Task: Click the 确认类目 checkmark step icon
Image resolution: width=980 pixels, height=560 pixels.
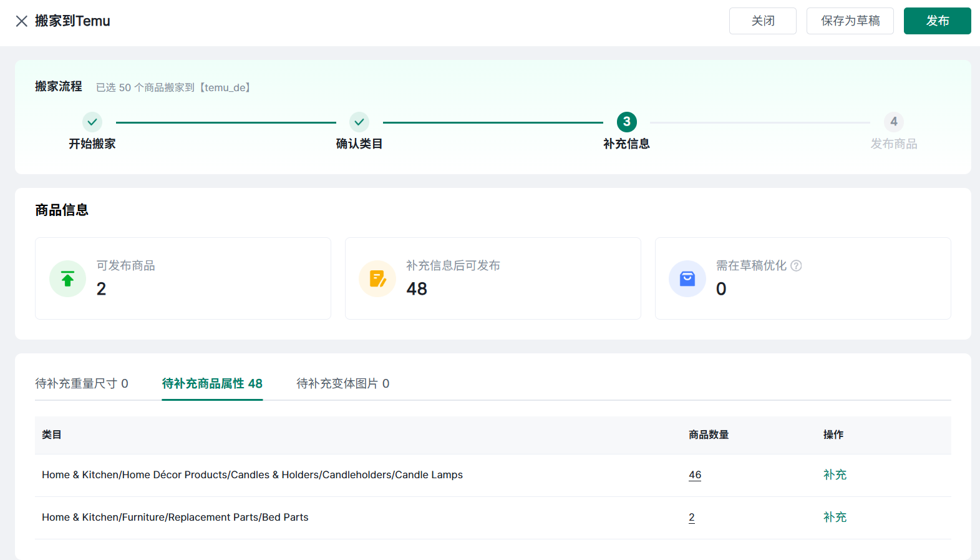Action: point(359,122)
